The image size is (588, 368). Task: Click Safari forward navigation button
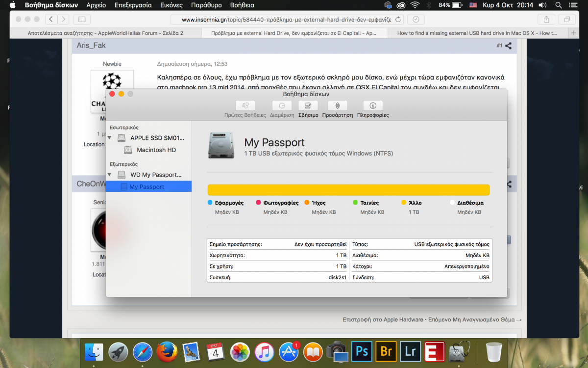63,19
